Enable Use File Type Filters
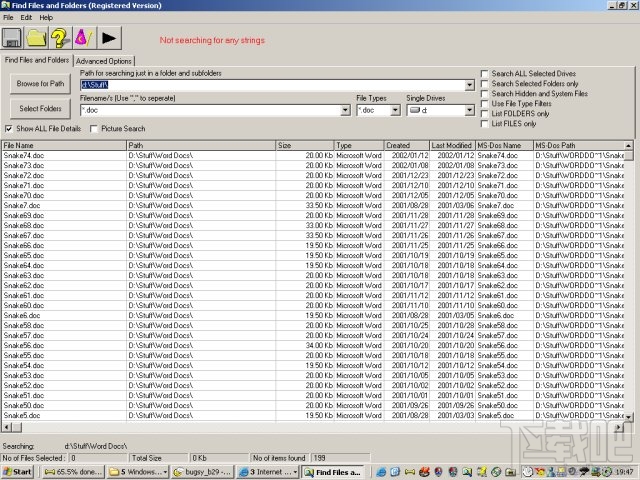Screen dimensions: 640x480 (484, 104)
